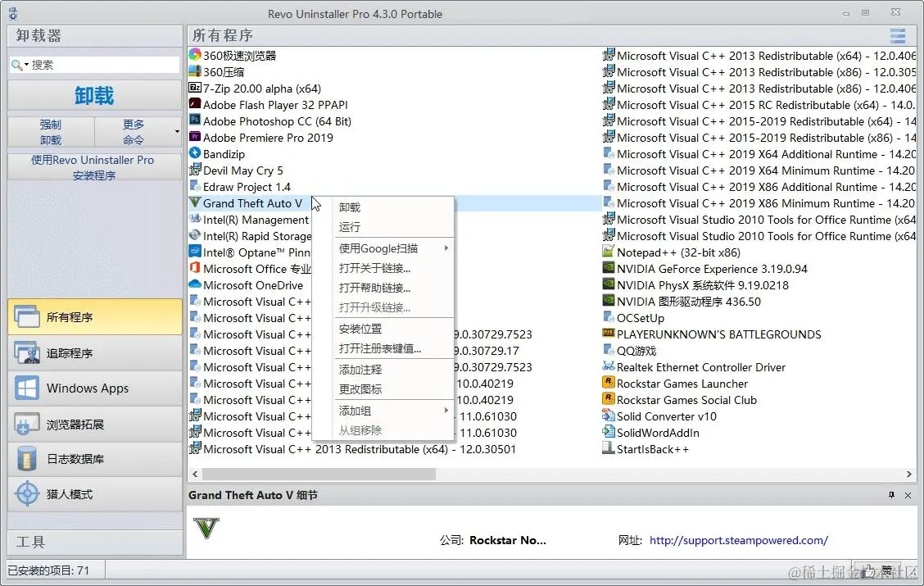Select Microsoft Visual C++ 2015 RC Redistributable entry

point(765,105)
